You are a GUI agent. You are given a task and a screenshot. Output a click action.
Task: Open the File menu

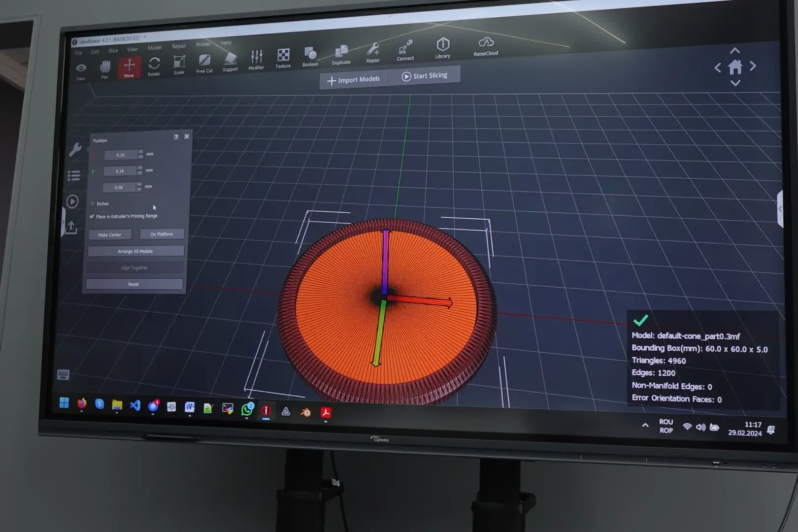click(78, 53)
